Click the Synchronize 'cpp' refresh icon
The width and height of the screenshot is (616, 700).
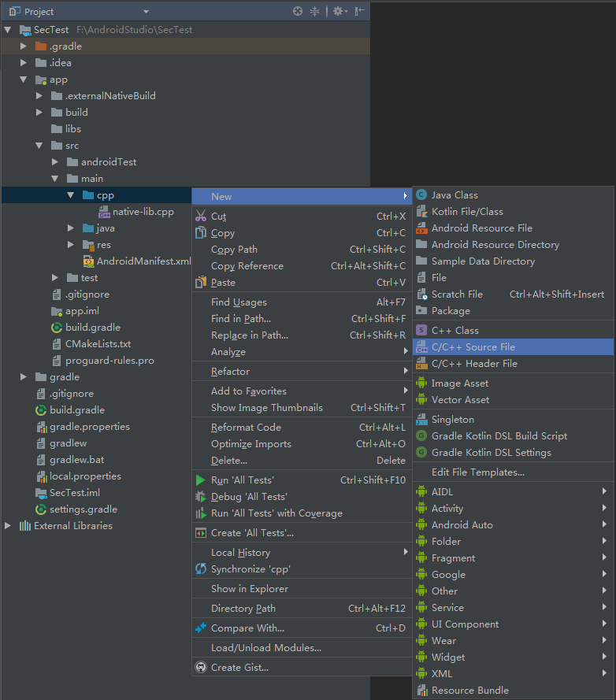tap(201, 569)
